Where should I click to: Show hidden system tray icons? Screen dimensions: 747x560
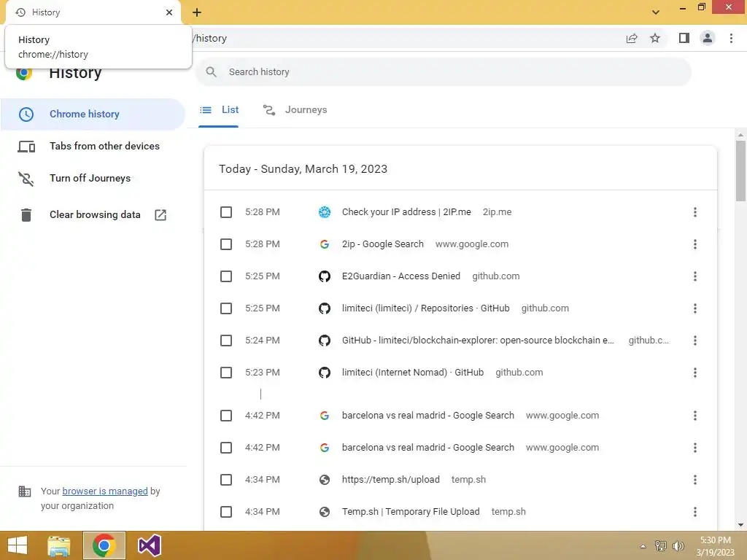click(643, 546)
